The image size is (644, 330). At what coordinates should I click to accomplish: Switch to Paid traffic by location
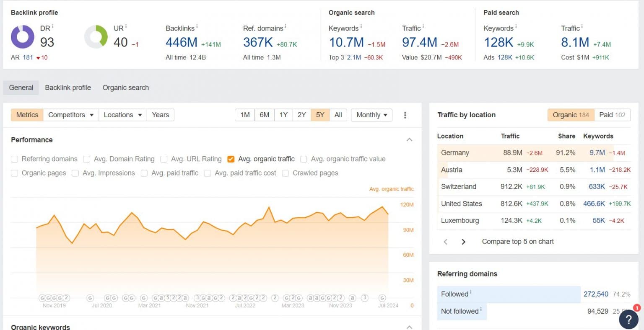(612, 115)
